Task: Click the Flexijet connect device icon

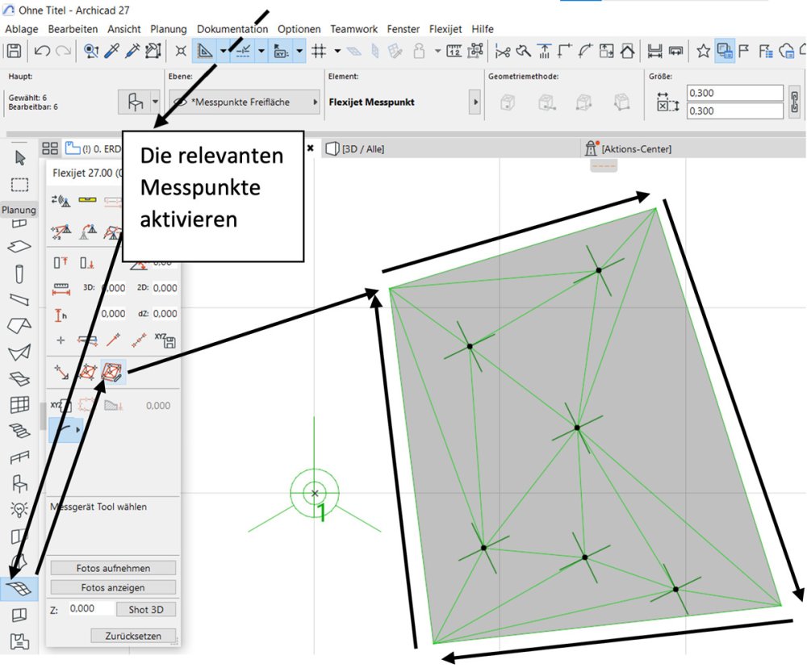Action: coord(61,200)
